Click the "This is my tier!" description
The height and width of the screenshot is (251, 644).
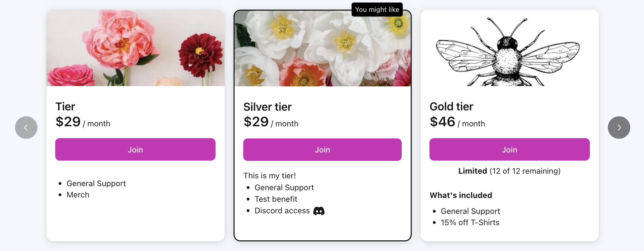(269, 176)
